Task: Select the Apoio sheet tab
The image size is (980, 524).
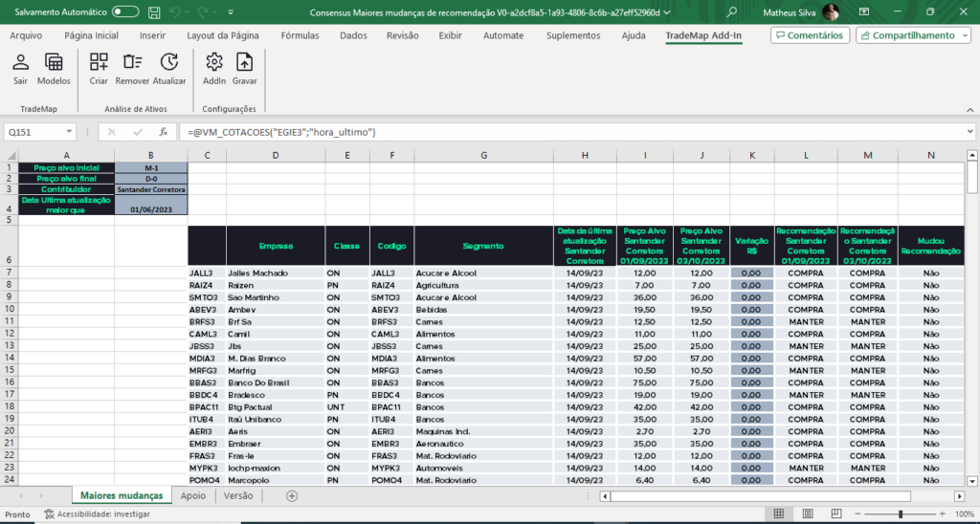Action: coord(193,496)
